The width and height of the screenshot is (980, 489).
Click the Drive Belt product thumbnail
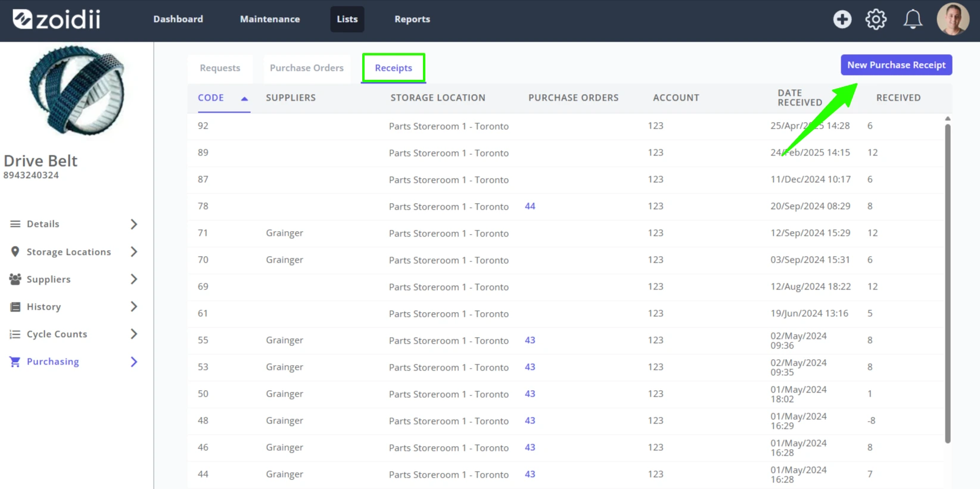coord(76,91)
